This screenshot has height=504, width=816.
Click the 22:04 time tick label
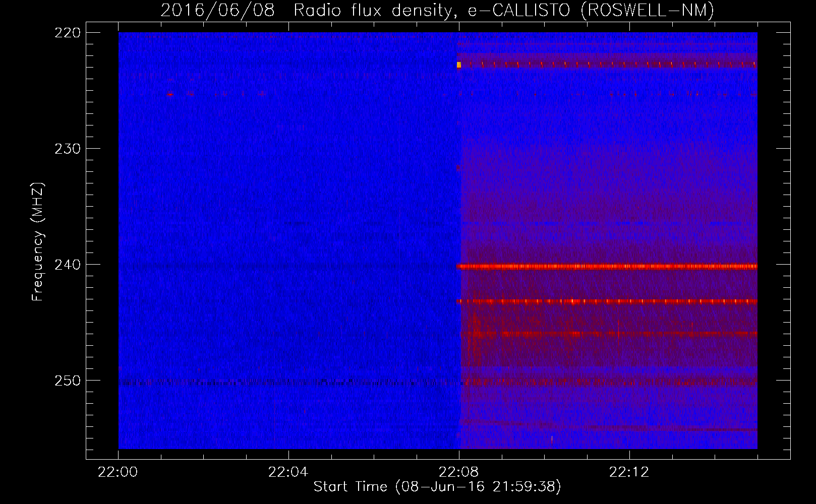[x=288, y=472]
